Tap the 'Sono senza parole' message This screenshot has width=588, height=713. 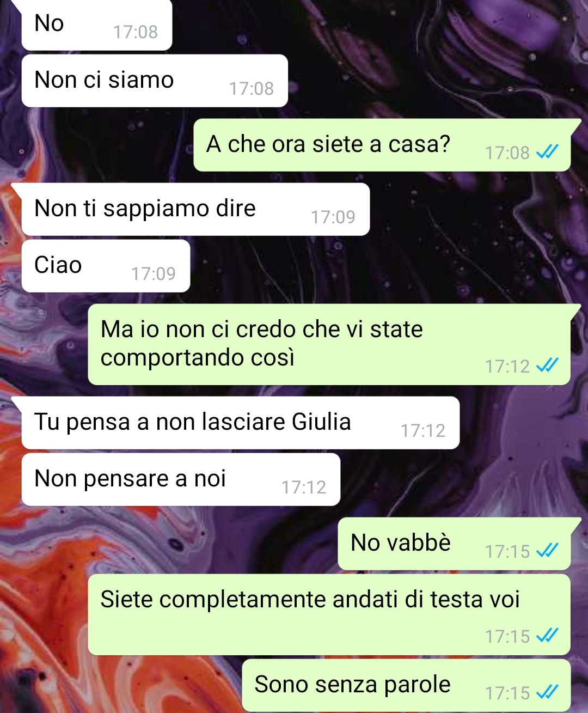[406, 685]
